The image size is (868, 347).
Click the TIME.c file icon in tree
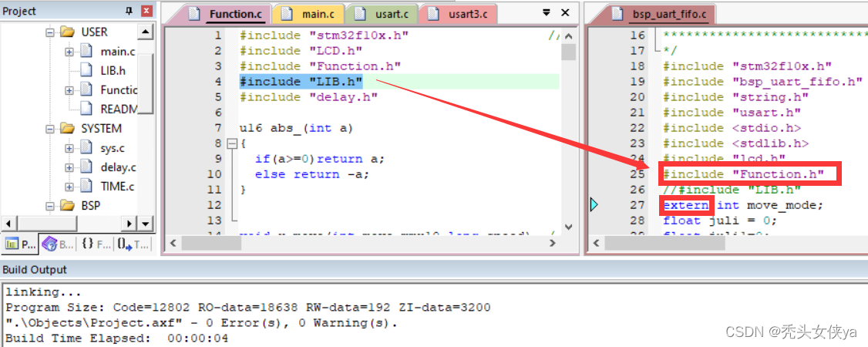point(86,185)
